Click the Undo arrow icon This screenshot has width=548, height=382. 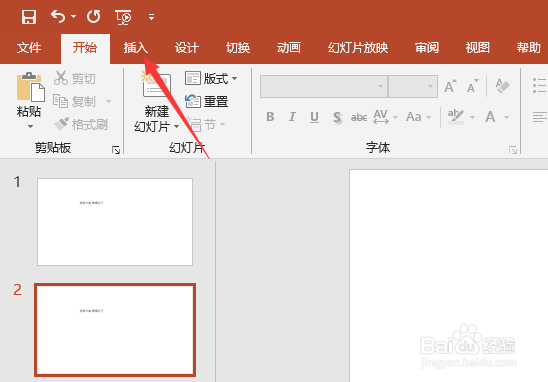[58, 16]
